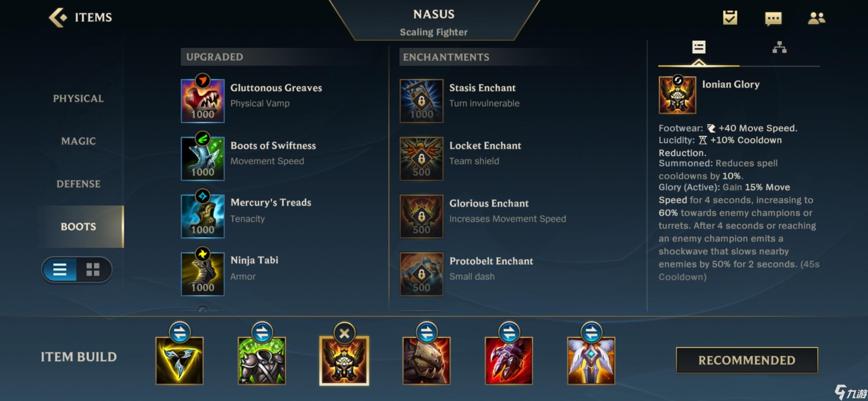Open the item build tree tab
868x401 pixels.
779,48
